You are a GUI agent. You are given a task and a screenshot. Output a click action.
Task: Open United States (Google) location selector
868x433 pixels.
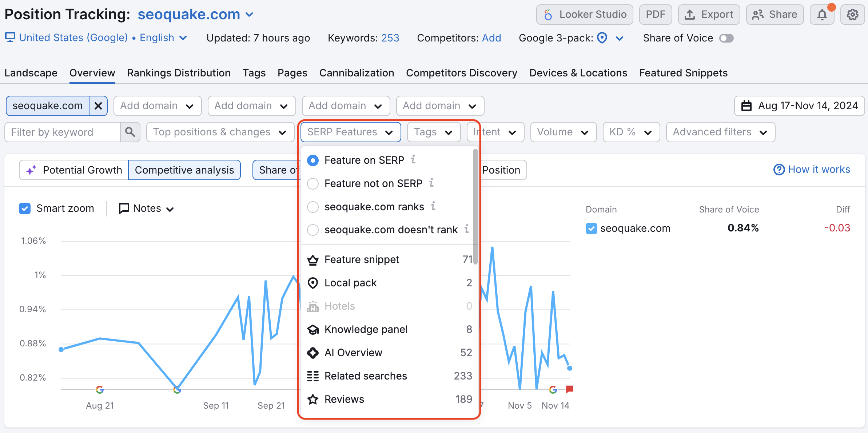[x=96, y=37]
